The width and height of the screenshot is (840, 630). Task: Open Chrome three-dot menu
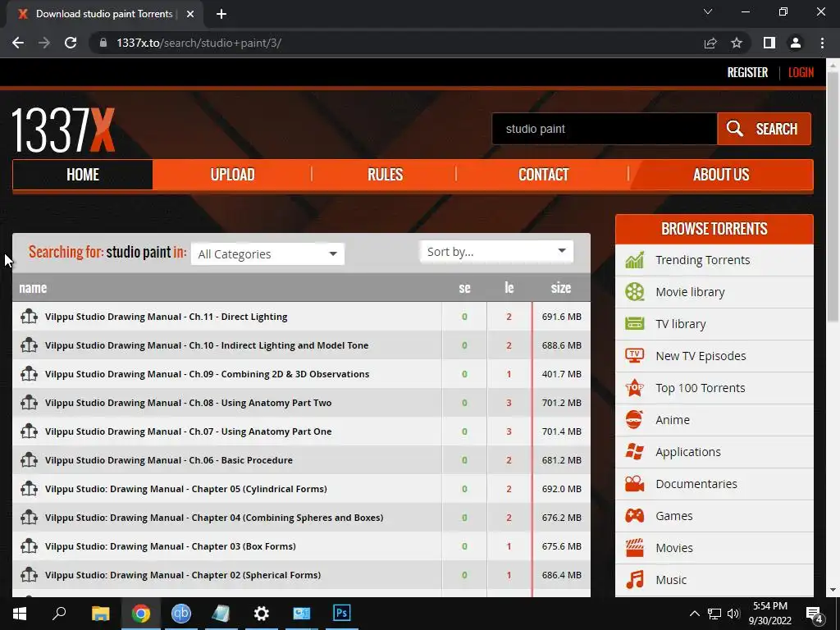[x=822, y=43]
